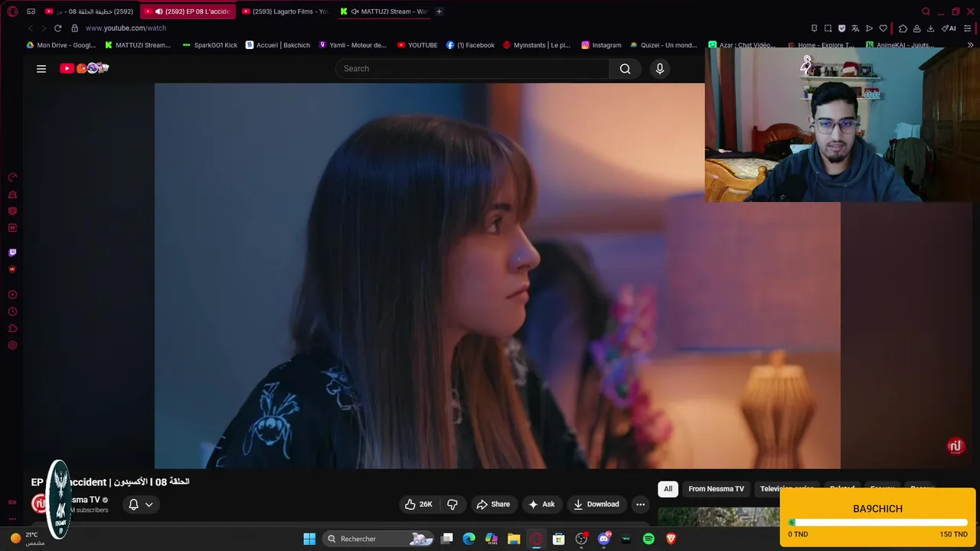Like the video with 26K likes
Image resolution: width=980 pixels, height=551 pixels.
click(419, 504)
